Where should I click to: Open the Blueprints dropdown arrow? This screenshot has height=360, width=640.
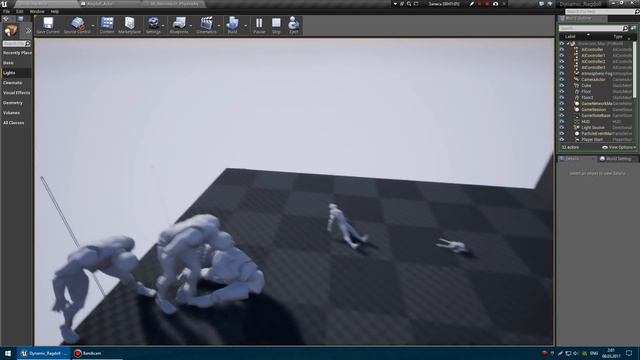pyautogui.click(x=191, y=26)
